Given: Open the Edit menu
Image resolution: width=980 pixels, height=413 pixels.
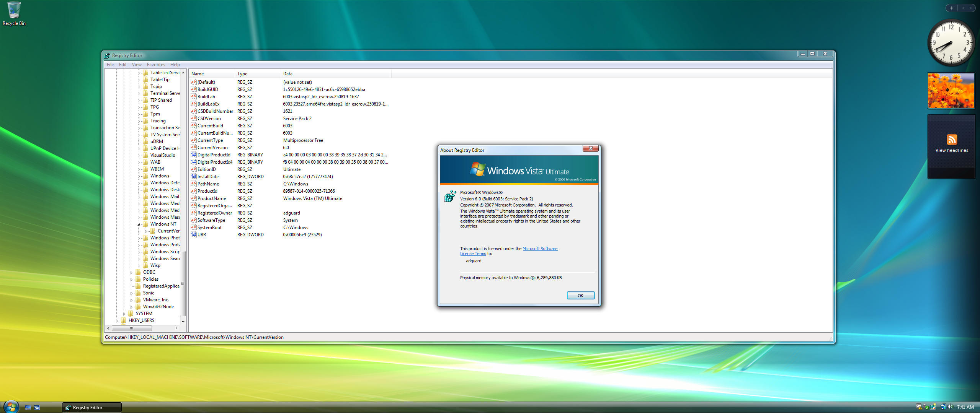Looking at the screenshot, I should (x=123, y=65).
